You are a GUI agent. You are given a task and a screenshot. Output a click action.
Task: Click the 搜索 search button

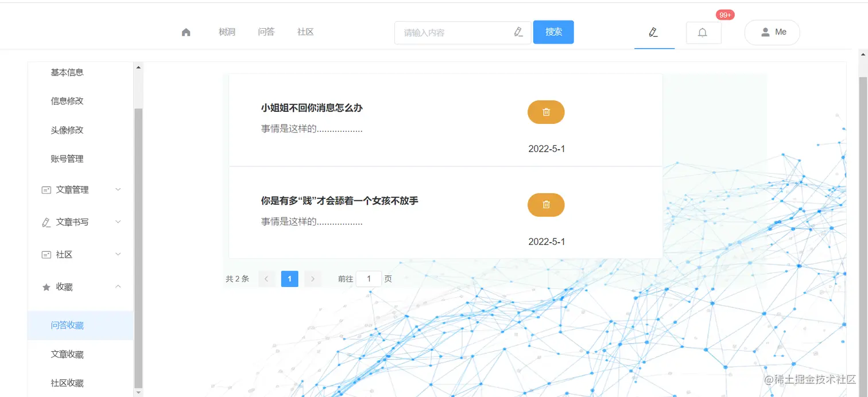(x=553, y=32)
